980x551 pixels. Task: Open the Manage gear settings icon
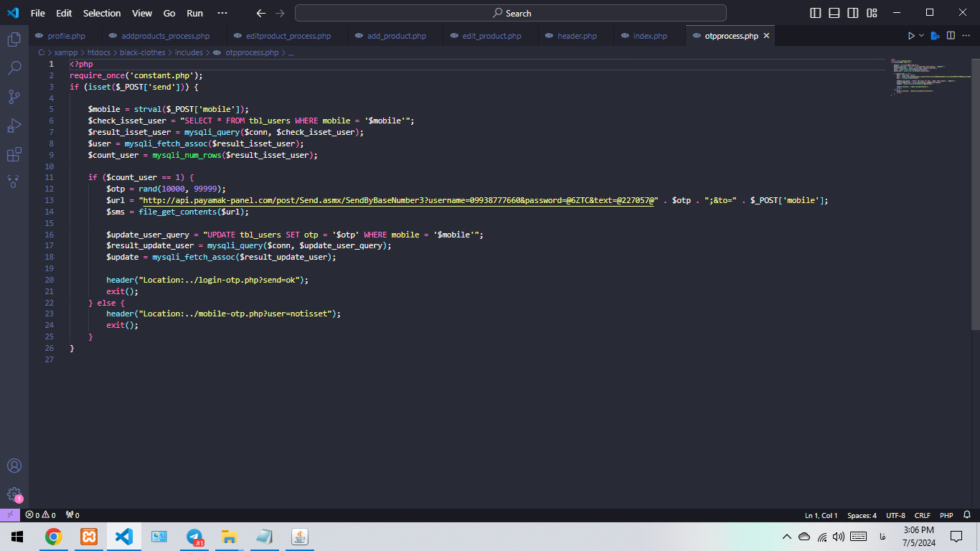point(14,494)
